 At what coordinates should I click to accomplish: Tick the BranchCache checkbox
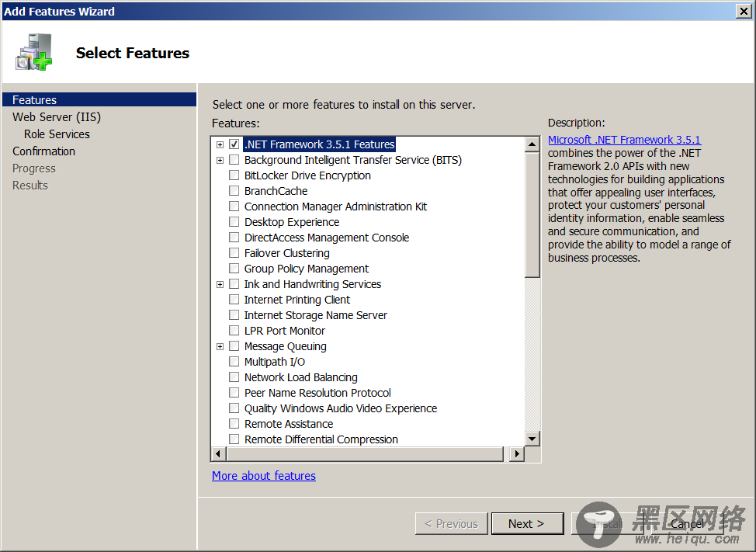point(234,191)
